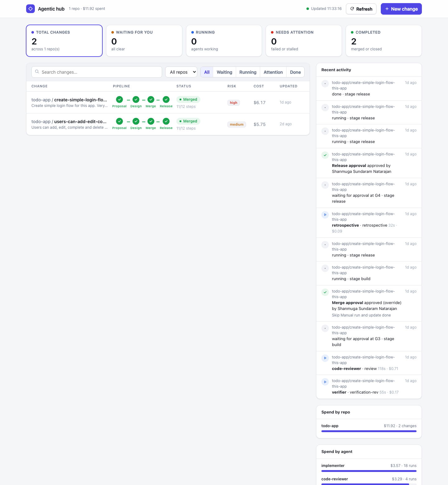The image size is (448, 485).
Task: Click the Design checkmark in users-can-add-edit row
Action: (136, 121)
